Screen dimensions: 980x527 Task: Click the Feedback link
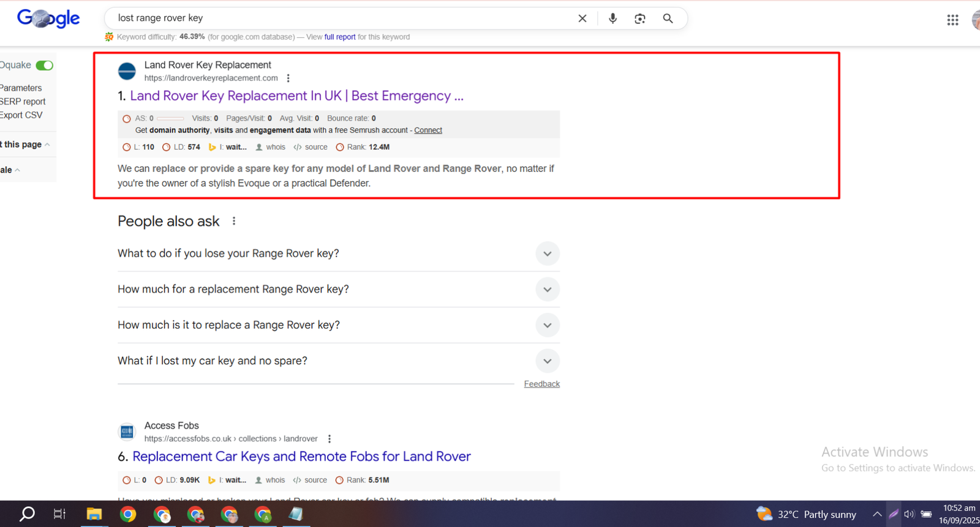(x=541, y=384)
